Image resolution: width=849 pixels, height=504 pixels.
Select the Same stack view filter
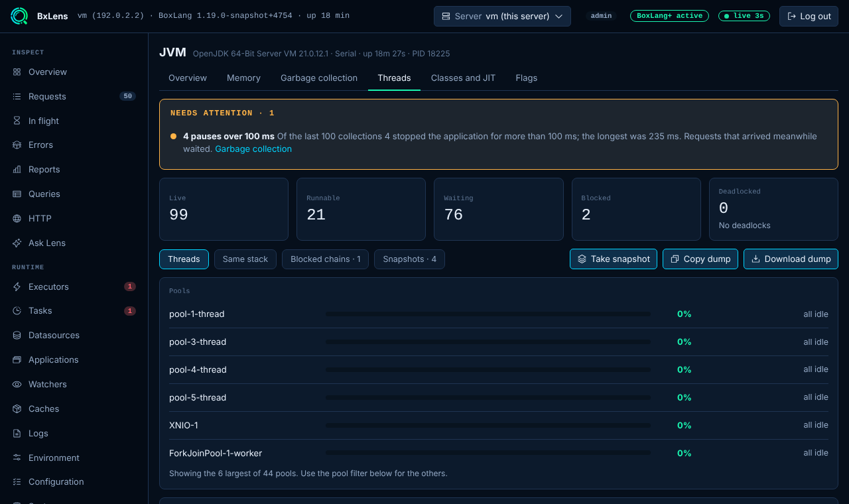245,259
